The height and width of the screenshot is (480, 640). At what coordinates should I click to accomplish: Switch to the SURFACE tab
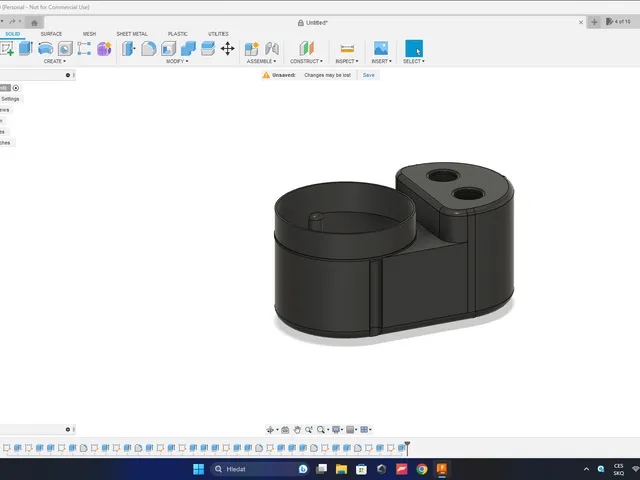(51, 34)
